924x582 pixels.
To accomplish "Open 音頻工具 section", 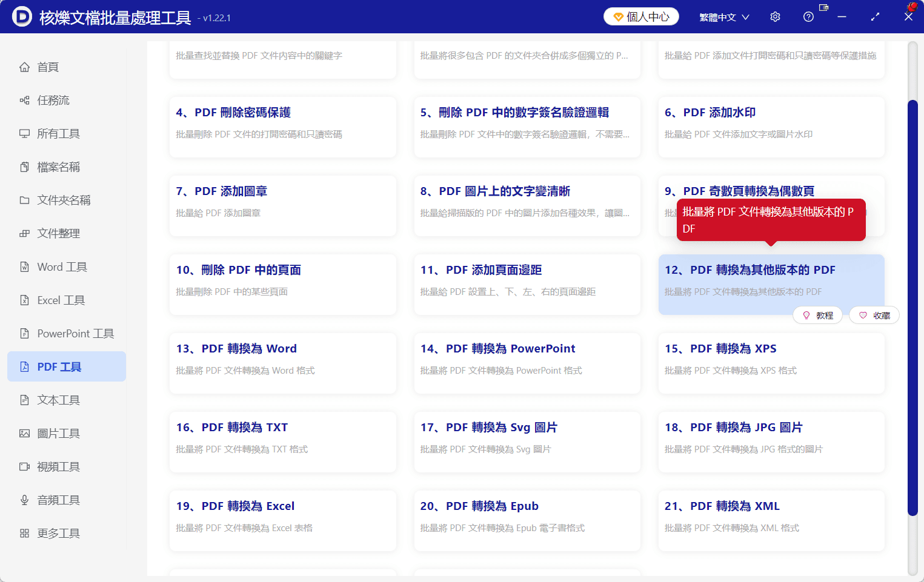I will coord(67,500).
